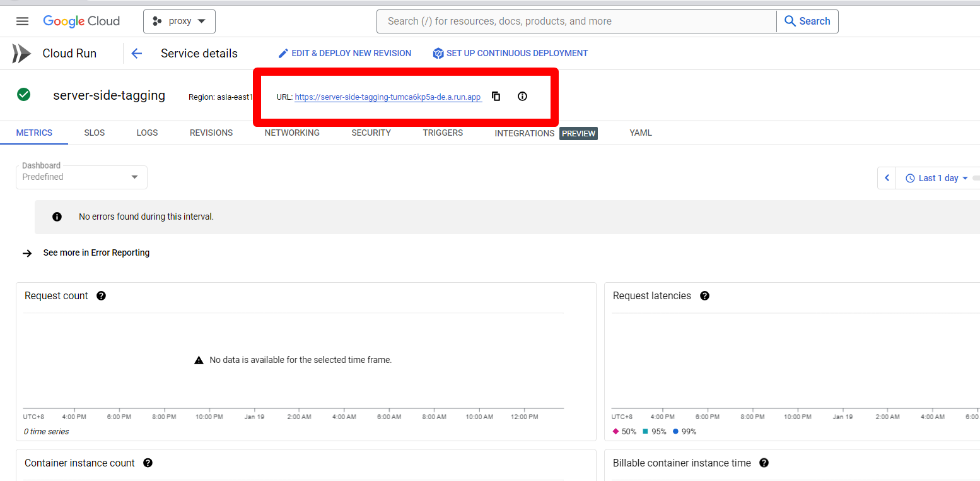This screenshot has height=481, width=980.
Task: Click the Cloud Run product icon
Action: (x=21, y=54)
